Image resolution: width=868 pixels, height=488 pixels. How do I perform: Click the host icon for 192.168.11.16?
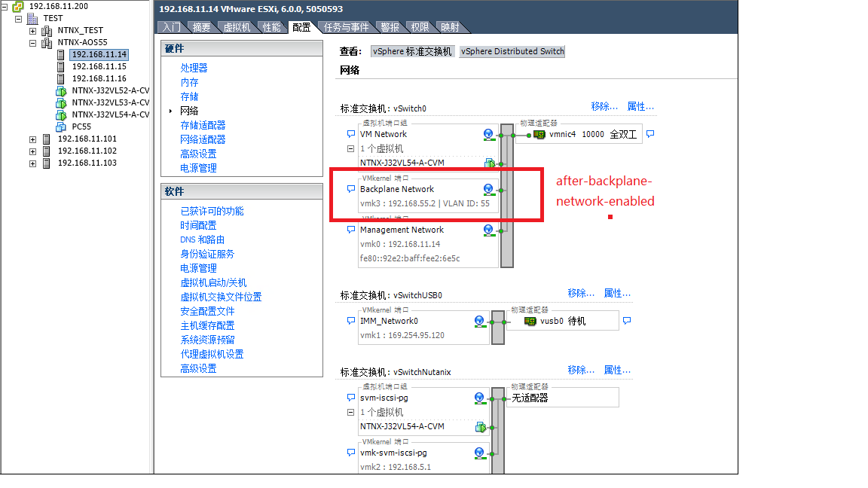coord(61,78)
